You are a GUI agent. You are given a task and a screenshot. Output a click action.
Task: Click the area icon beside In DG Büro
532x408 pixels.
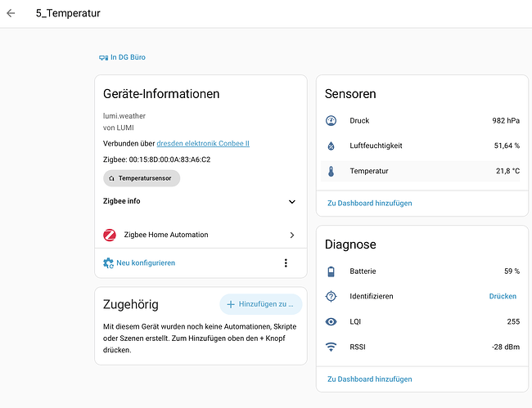coord(103,57)
